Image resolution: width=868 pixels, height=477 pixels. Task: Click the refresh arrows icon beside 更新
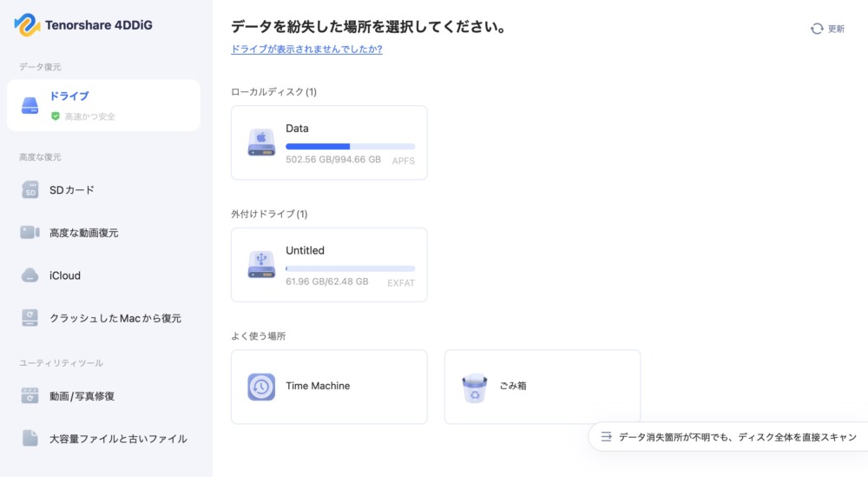tap(817, 29)
